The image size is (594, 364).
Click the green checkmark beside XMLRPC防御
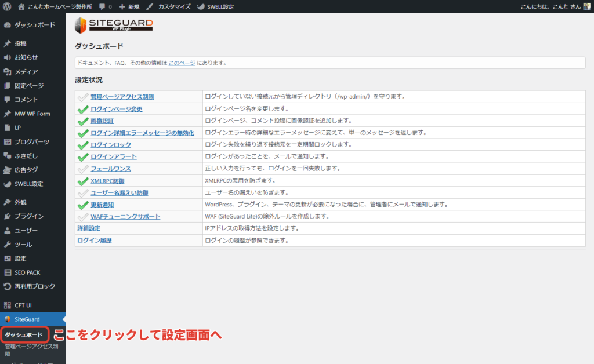[x=82, y=181]
